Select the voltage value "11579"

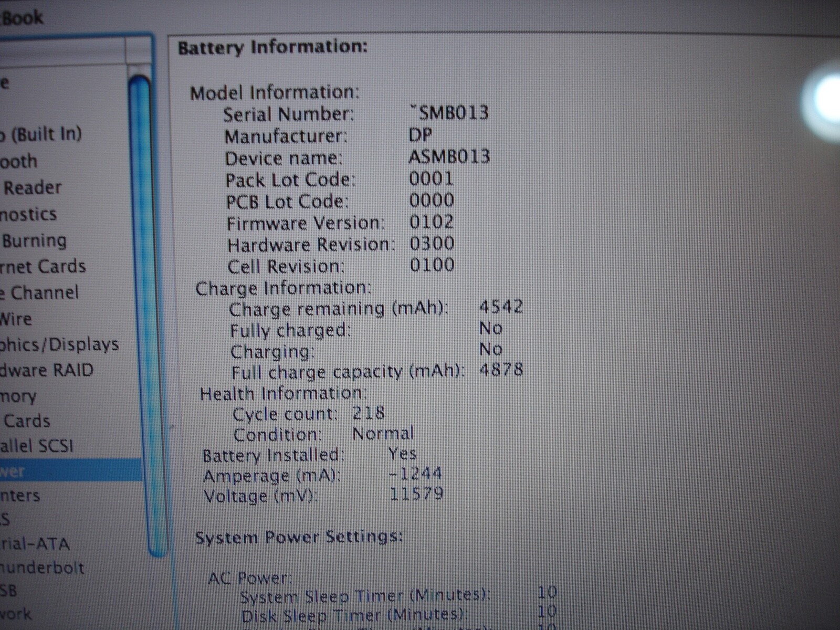point(417,494)
